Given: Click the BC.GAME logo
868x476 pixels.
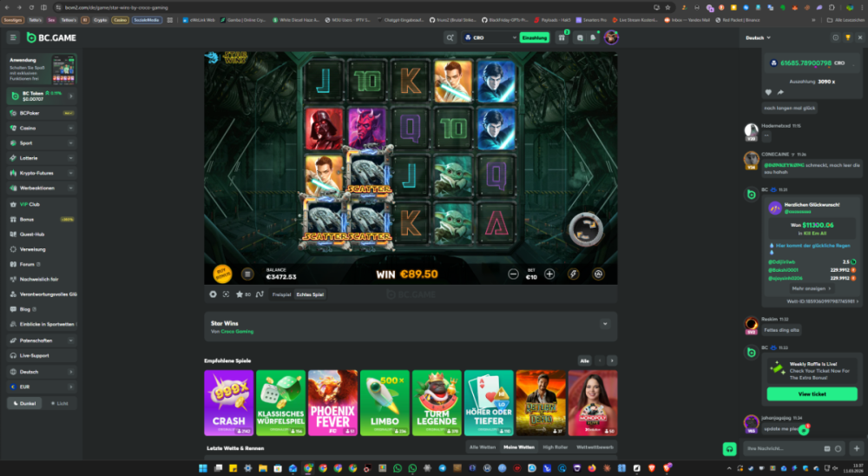Looking at the screenshot, I should (x=51, y=37).
